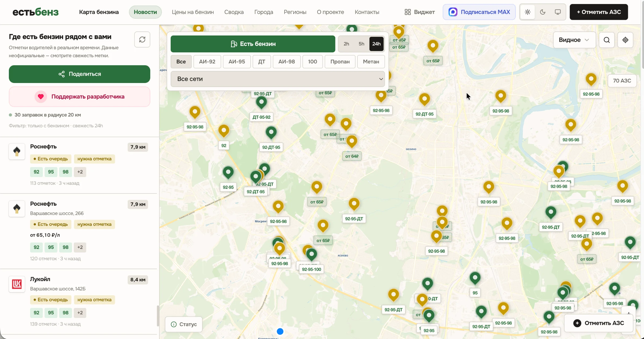Expand the Видное city selector
The image size is (644, 339).
coord(574,40)
